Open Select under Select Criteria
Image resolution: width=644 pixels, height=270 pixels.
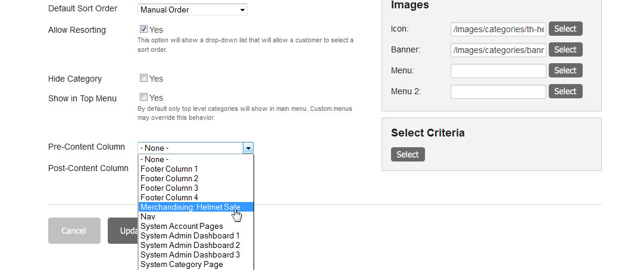pos(408,154)
